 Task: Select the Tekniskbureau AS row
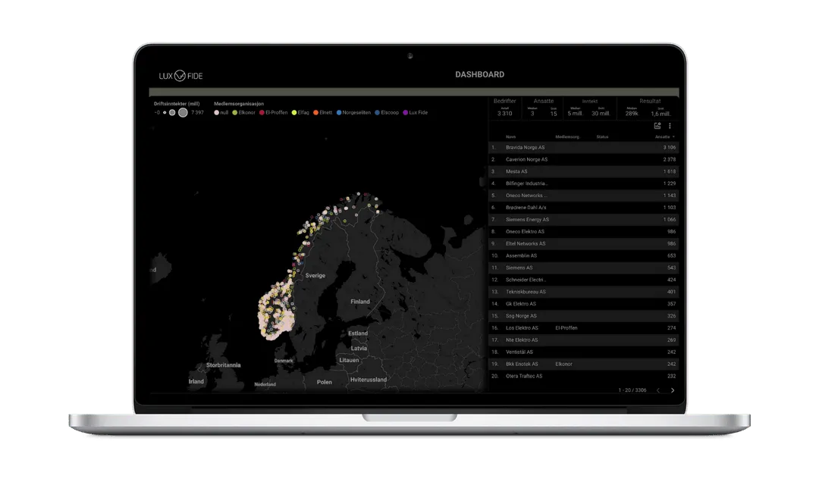(x=583, y=292)
